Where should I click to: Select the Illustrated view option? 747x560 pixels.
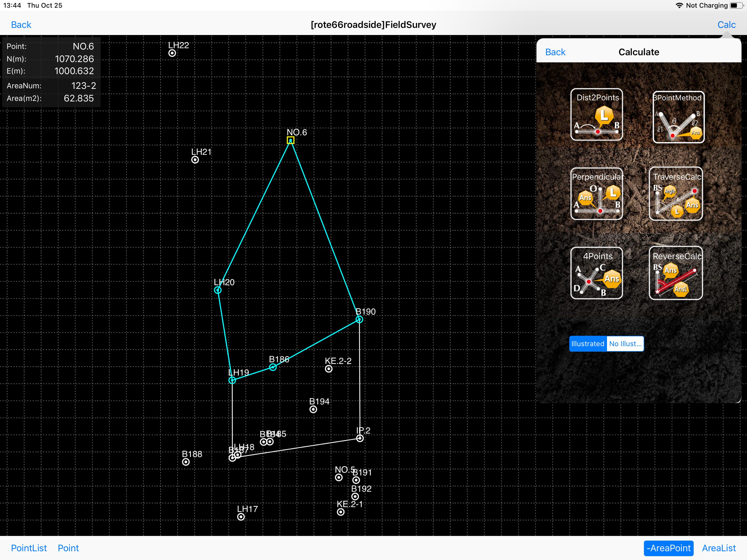click(588, 343)
